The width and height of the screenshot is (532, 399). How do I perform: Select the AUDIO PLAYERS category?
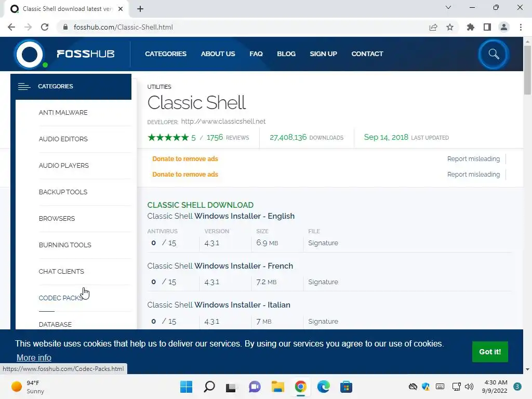click(x=64, y=166)
